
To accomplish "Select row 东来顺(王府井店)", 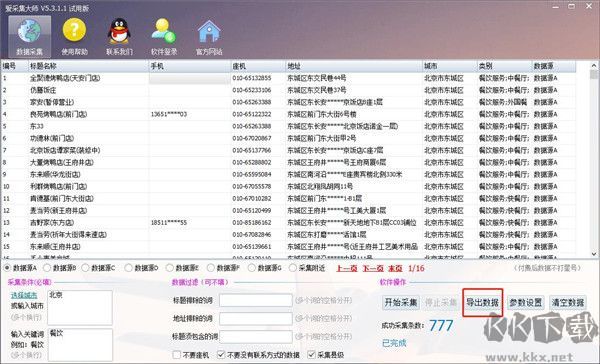I will (x=289, y=246).
